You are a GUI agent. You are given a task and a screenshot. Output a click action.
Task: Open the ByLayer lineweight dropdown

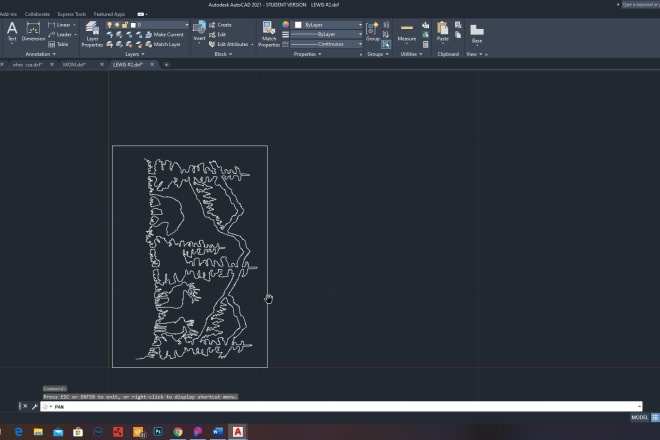tap(327, 35)
